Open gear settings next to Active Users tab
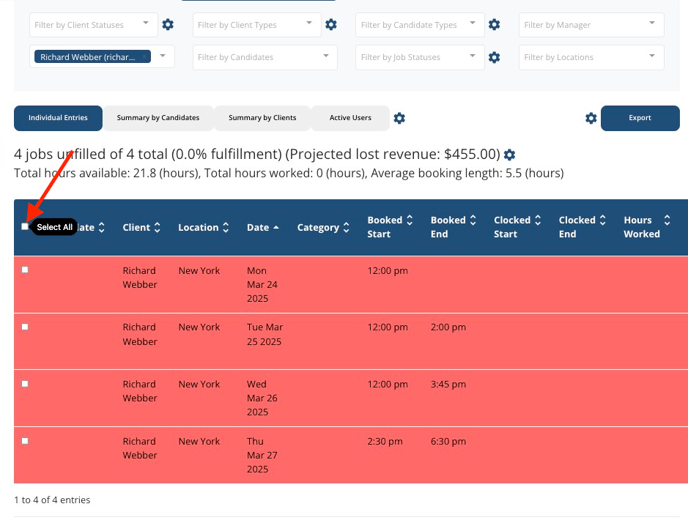The height and width of the screenshot is (523, 688). point(399,118)
